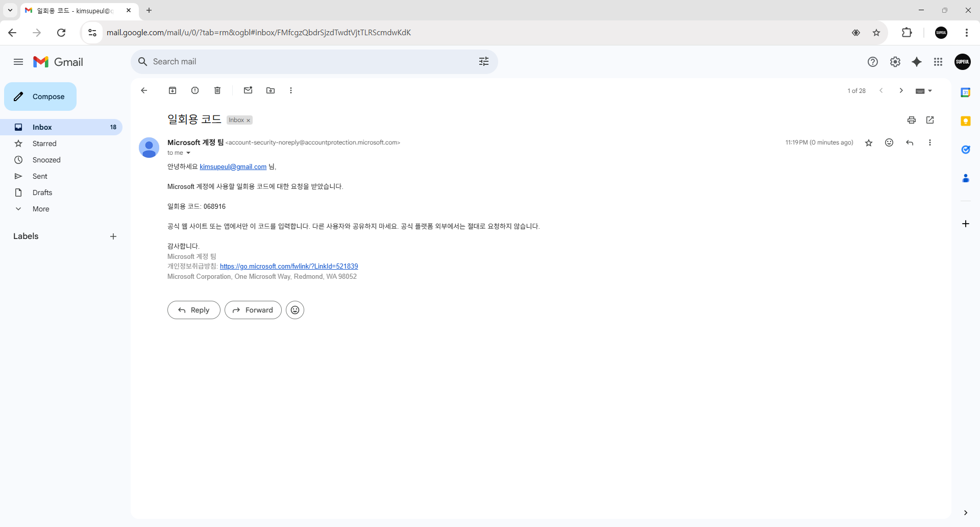Show search options filter icon
The height and width of the screenshot is (527, 980).
(484, 62)
